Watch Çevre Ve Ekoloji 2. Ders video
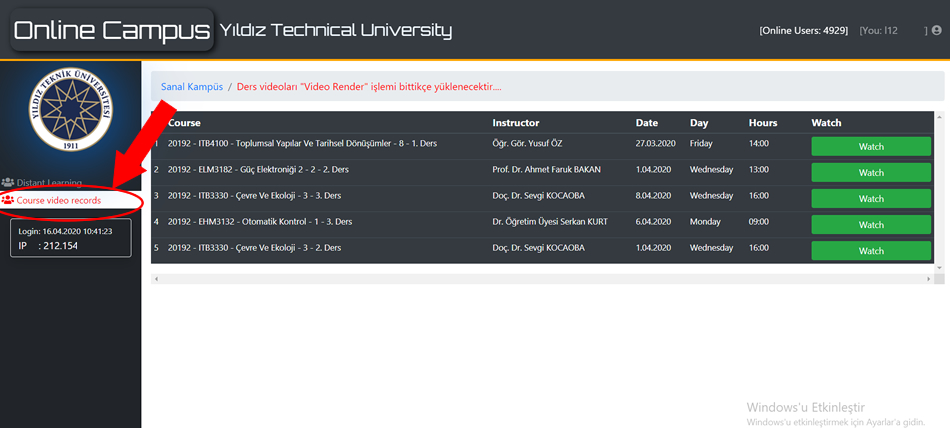Screen dimensions: 950x428 [870, 250]
